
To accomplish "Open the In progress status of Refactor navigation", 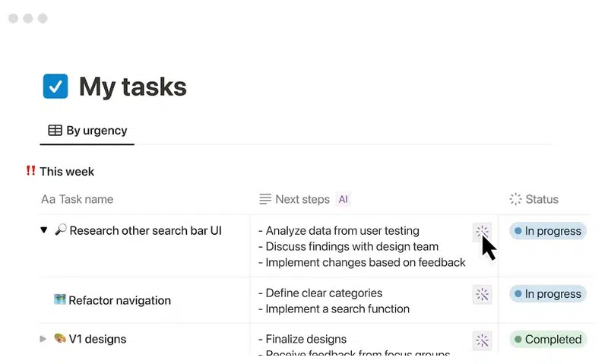I will click(x=547, y=294).
